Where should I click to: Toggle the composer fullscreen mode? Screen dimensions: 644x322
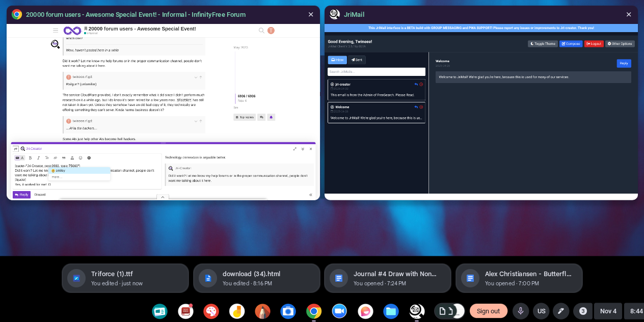(295, 149)
